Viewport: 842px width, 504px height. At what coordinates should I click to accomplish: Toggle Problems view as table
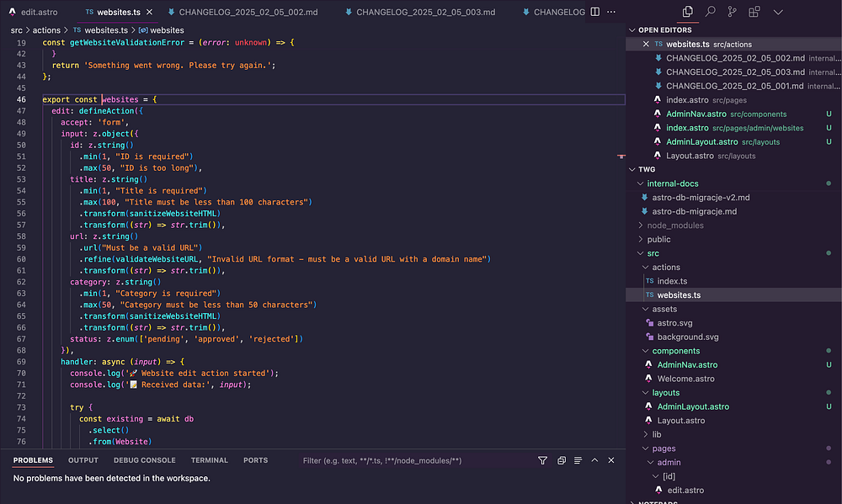pos(578,460)
